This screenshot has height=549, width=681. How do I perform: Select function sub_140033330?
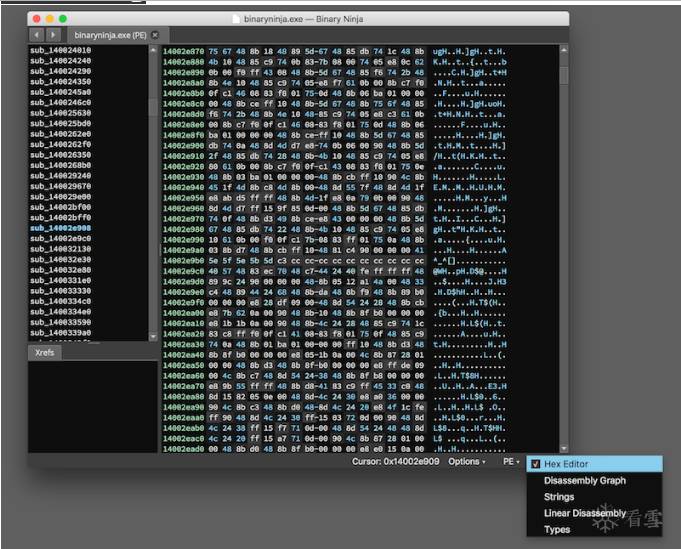pyautogui.click(x=60, y=291)
